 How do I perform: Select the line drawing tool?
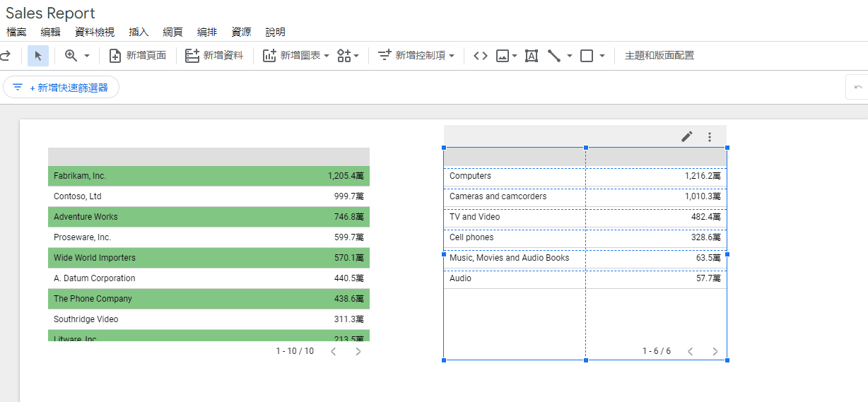click(554, 56)
